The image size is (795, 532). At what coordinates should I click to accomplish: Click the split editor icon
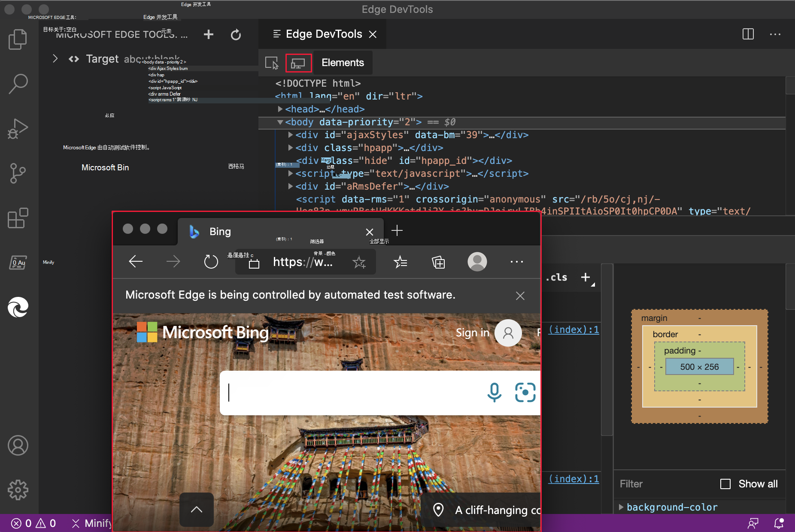coord(748,34)
